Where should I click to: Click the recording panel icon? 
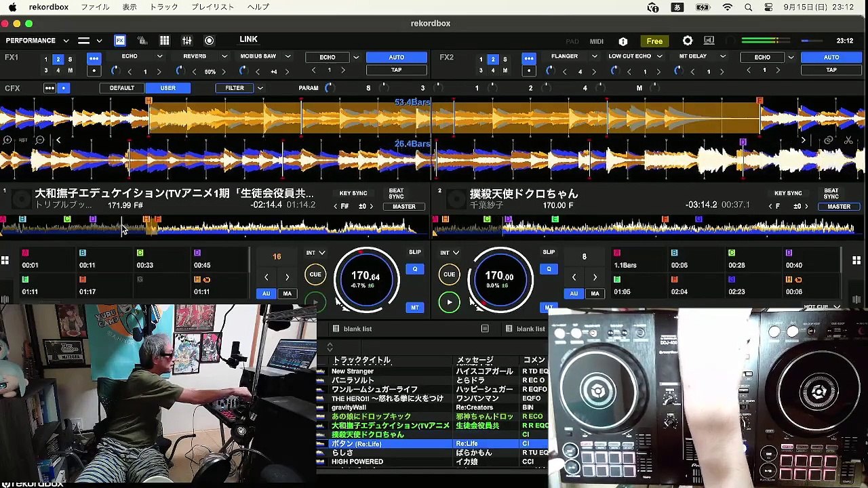pos(209,41)
